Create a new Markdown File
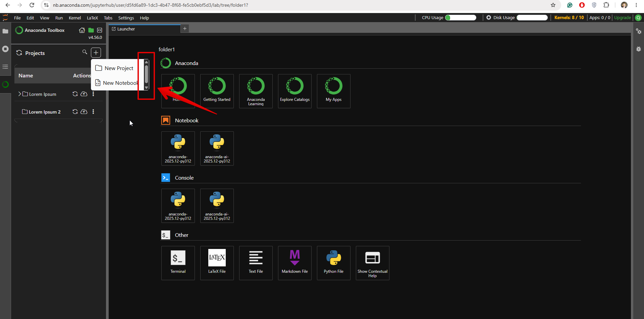 [x=295, y=263]
